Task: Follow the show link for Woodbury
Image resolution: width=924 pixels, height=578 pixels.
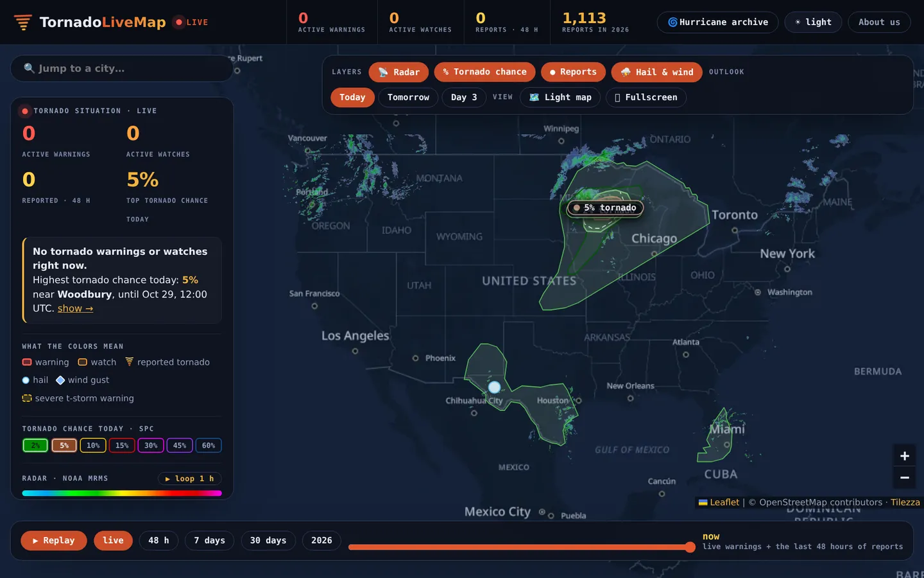Action: (76, 308)
